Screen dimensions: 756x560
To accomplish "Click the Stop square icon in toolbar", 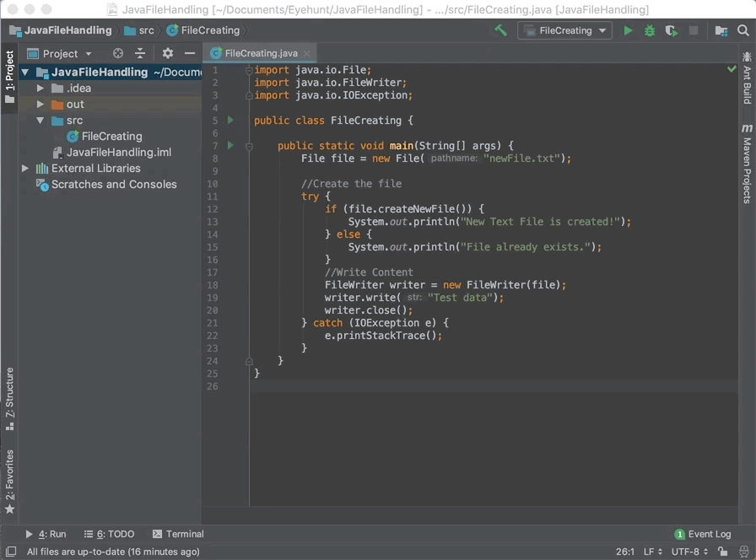I will click(x=694, y=30).
